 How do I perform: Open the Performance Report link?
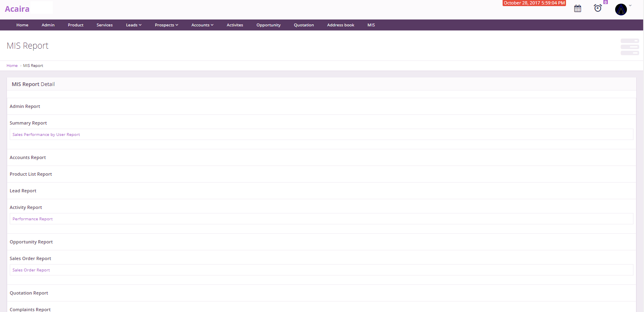tap(33, 219)
